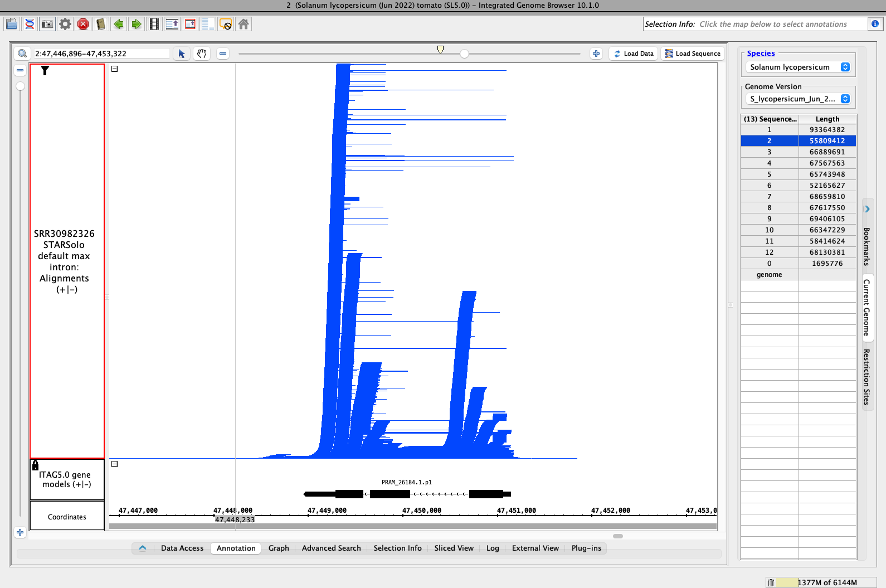Click the DNA helix genome icon
The width and height of the screenshot is (886, 588).
coord(30,24)
